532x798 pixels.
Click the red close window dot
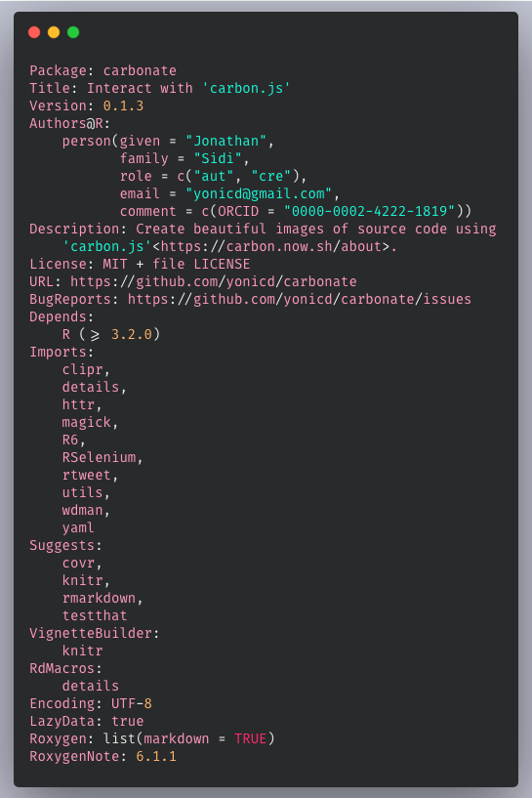pyautogui.click(x=34, y=32)
